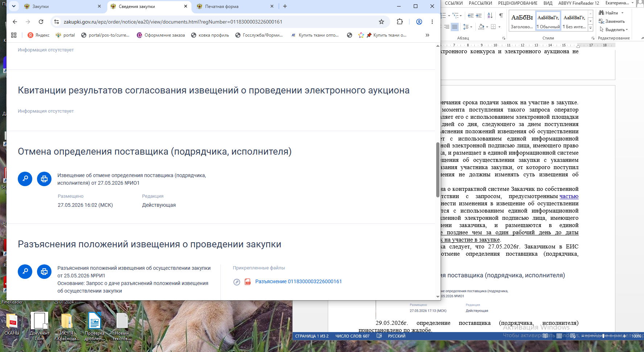The image size is (644, 352).
Task: Print the clarification from 25.05.2026
Action: pyautogui.click(x=44, y=272)
